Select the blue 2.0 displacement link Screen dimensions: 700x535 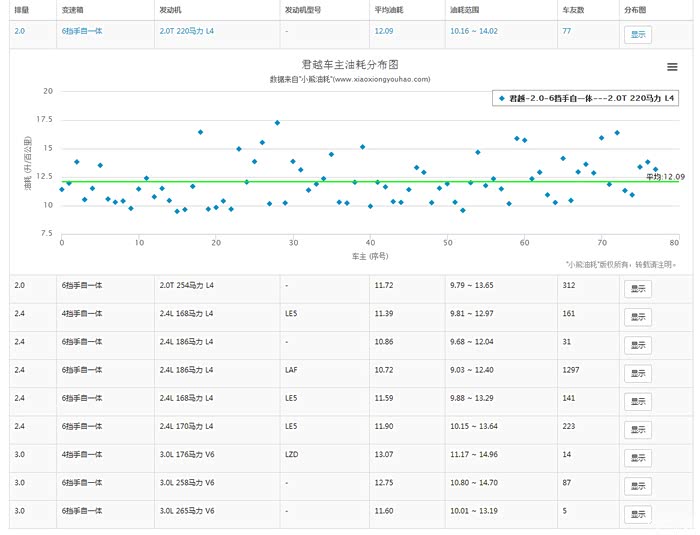(x=20, y=31)
